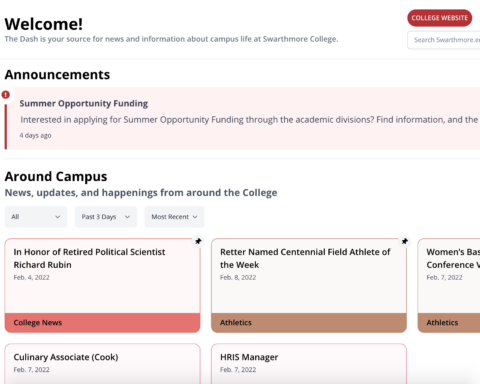Screen dimensions: 480x384
Task: Click the College Website button
Action: click(x=439, y=18)
